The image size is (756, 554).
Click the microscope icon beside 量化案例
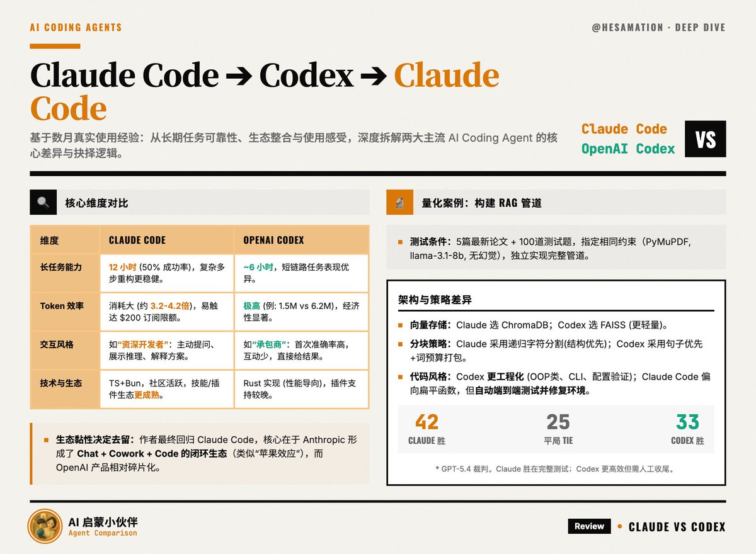coord(399,203)
